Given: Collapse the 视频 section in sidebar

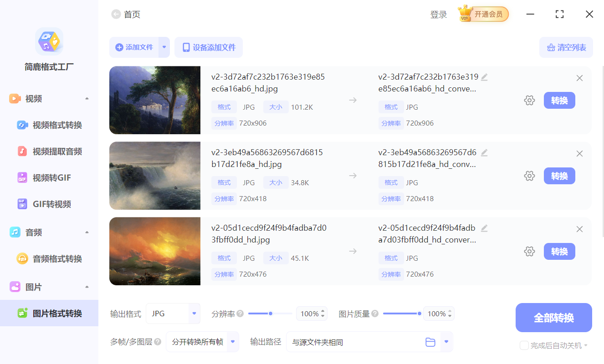Looking at the screenshot, I should 87,99.
